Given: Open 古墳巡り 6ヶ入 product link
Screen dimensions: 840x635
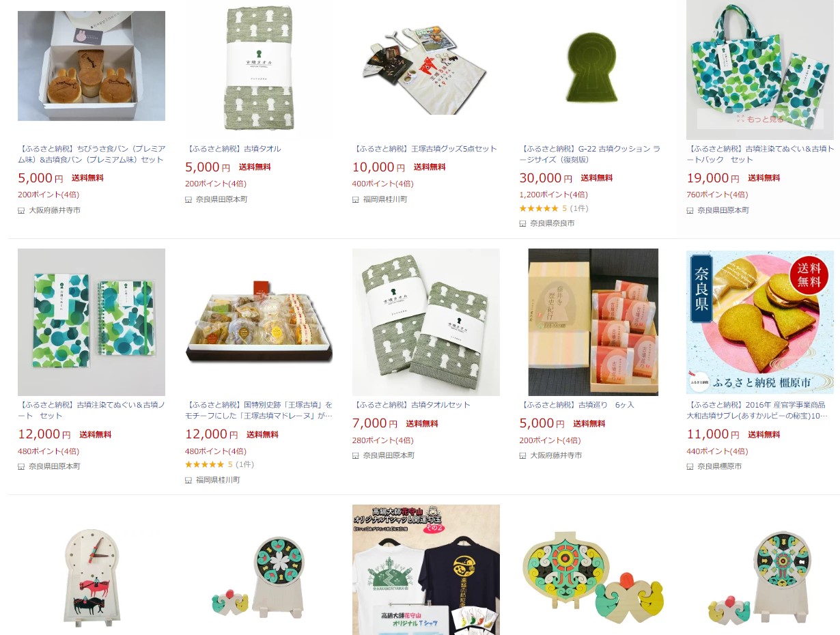Looking at the screenshot, I should [x=577, y=405].
